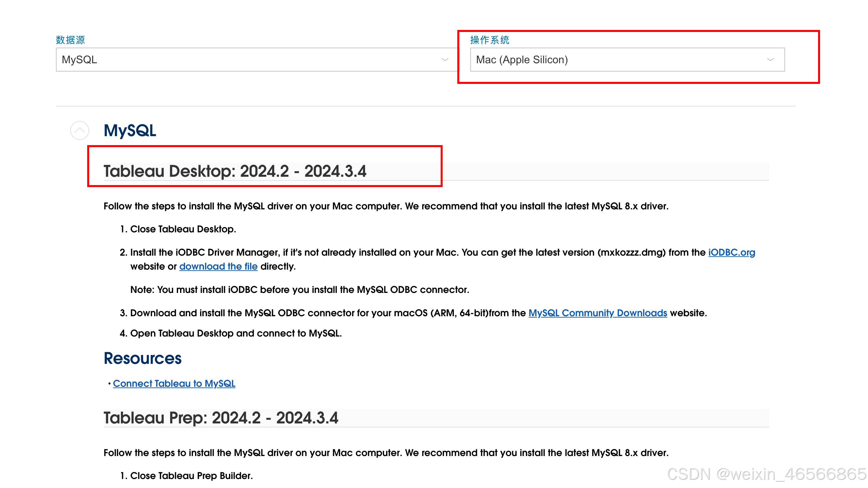Open 'Connect Tableau to MySQL' resource link
868x488 pixels.
[x=174, y=383]
